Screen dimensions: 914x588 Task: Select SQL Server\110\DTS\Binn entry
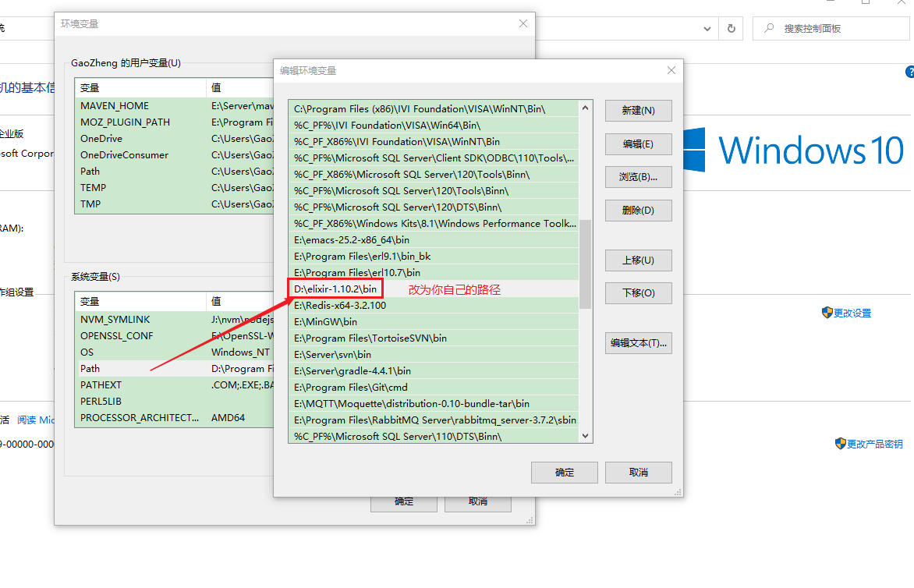[x=434, y=436]
